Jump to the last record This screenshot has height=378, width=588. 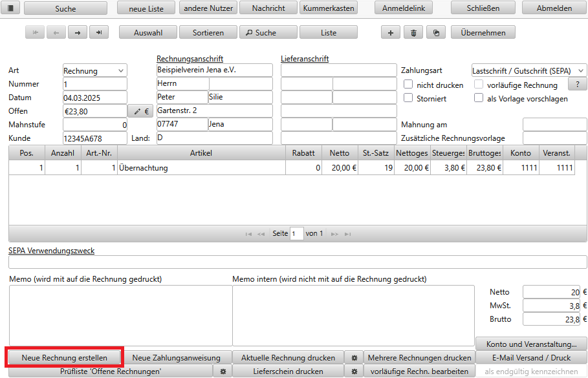click(x=99, y=33)
